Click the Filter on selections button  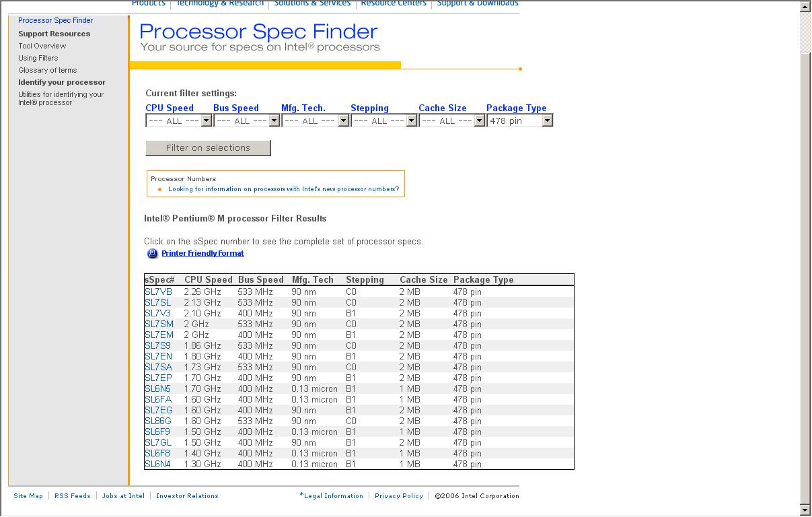tap(208, 148)
